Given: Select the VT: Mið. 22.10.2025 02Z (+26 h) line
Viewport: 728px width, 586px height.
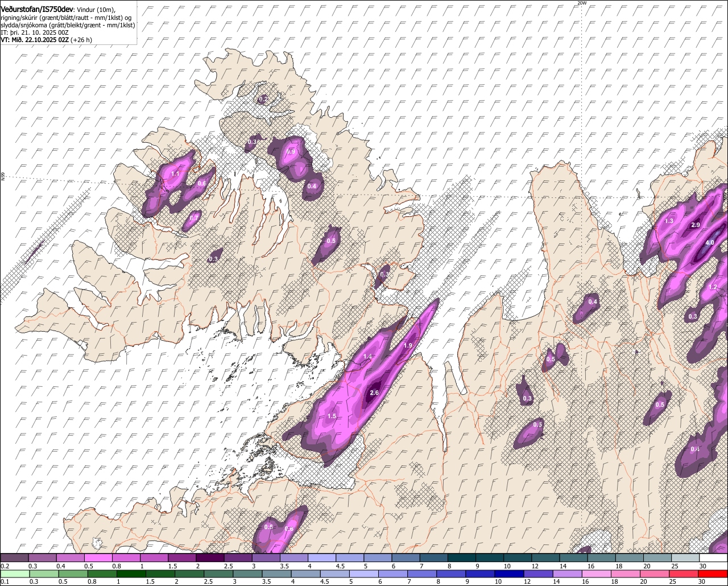Looking at the screenshot, I should [47, 40].
